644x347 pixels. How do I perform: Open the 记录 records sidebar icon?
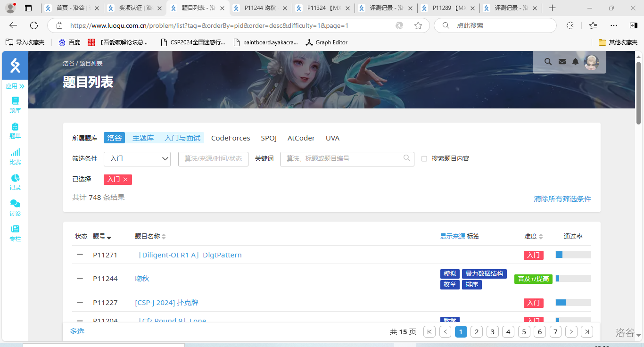[15, 182]
